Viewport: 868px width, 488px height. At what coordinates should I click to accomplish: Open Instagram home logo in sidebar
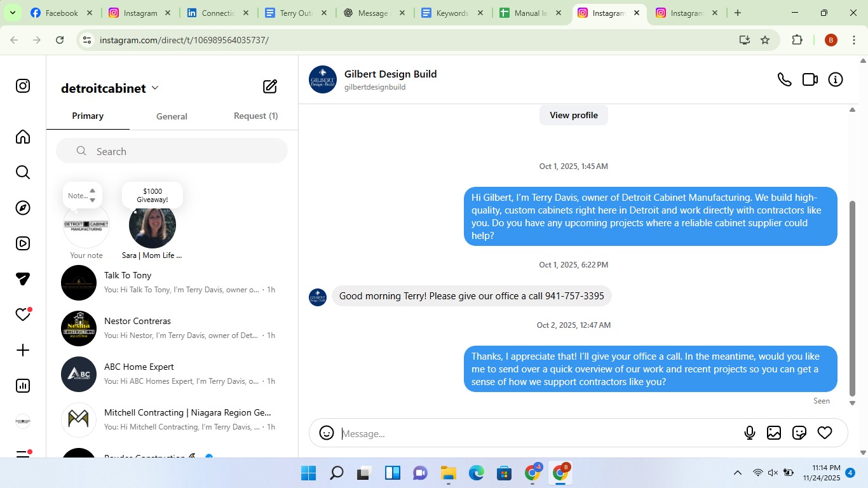23,86
